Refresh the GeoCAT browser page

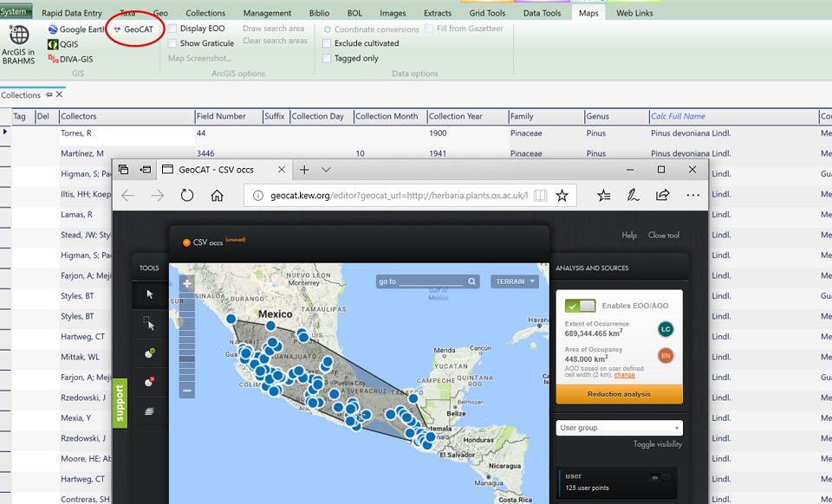click(187, 196)
